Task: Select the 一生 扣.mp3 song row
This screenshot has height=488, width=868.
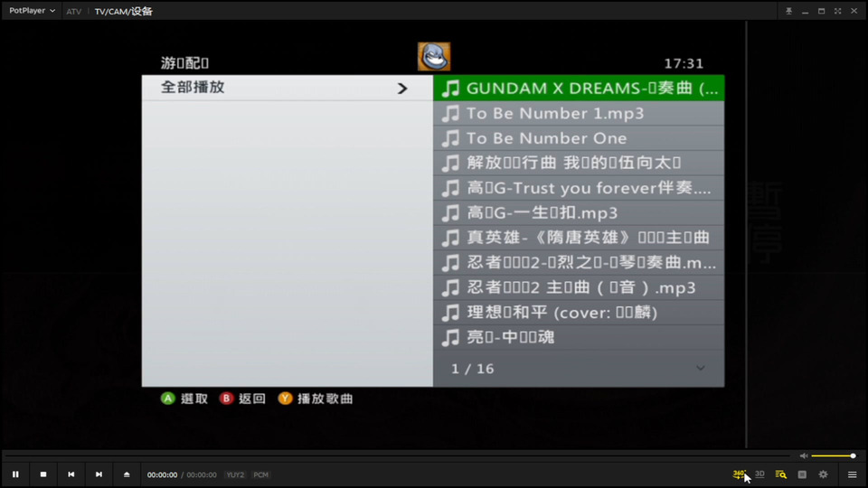Action: click(579, 213)
